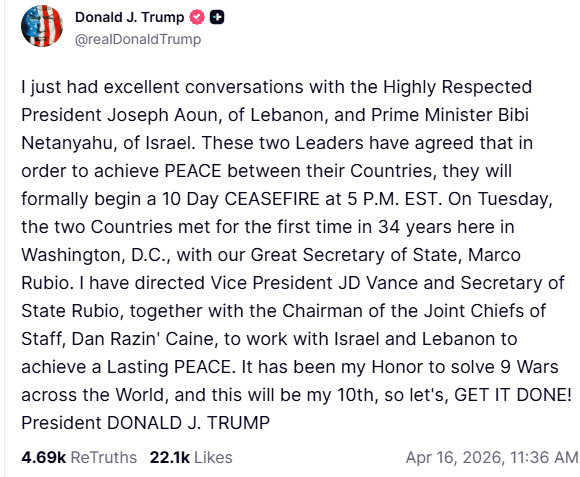Click Netanyahu name in the post

click(x=67, y=143)
